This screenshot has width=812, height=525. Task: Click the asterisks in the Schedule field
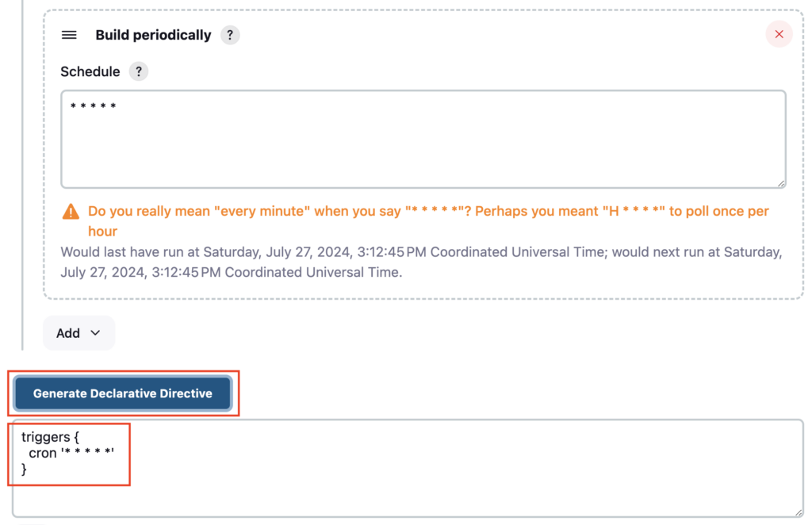[94, 106]
